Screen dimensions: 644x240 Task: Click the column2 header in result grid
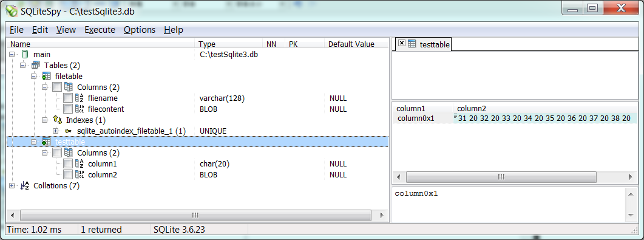pyautogui.click(x=546, y=109)
